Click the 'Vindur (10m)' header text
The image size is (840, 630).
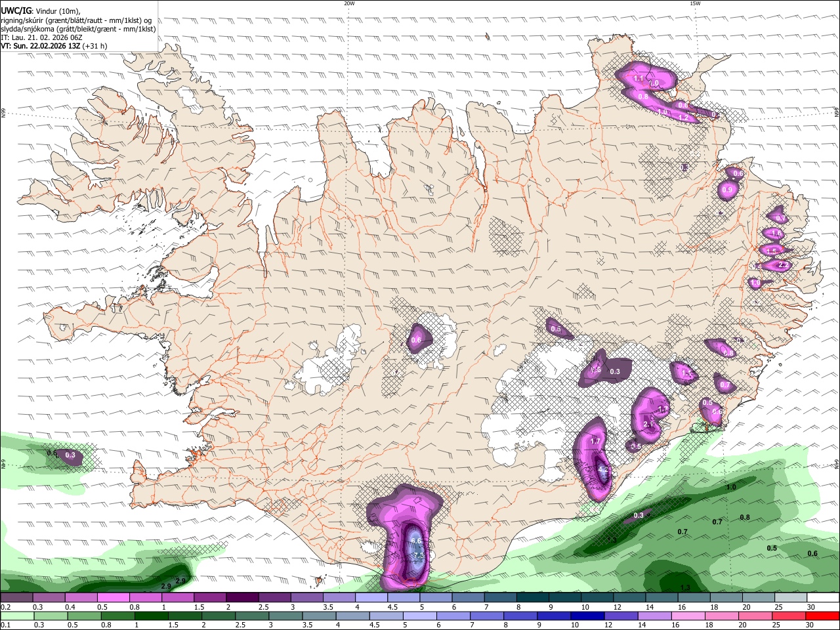[x=56, y=11]
